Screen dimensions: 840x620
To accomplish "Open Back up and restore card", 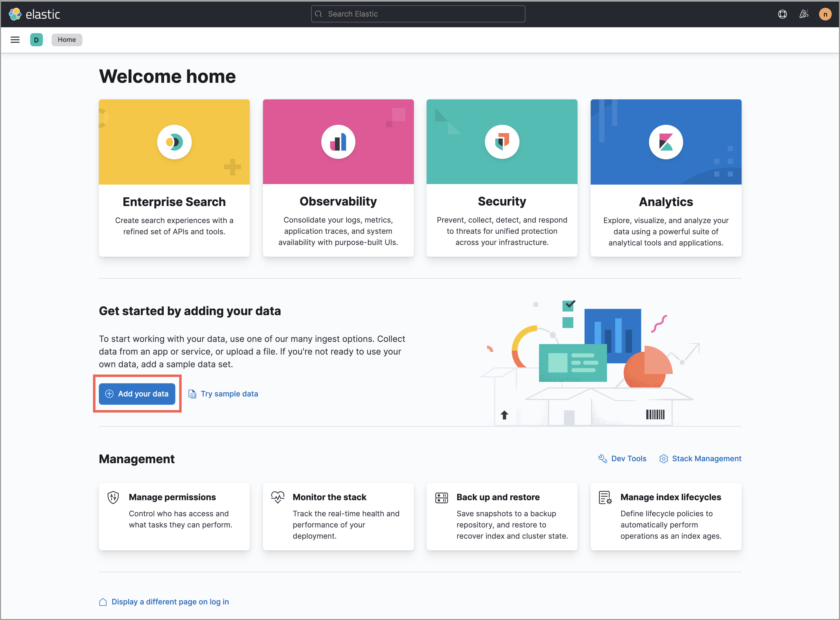I will [x=502, y=516].
